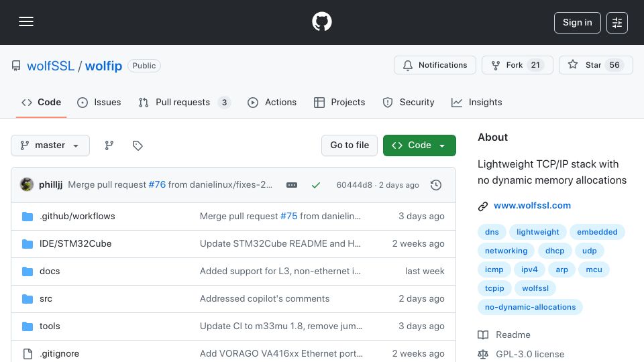
Task: Open the master branch dropdown
Action: coord(50,145)
